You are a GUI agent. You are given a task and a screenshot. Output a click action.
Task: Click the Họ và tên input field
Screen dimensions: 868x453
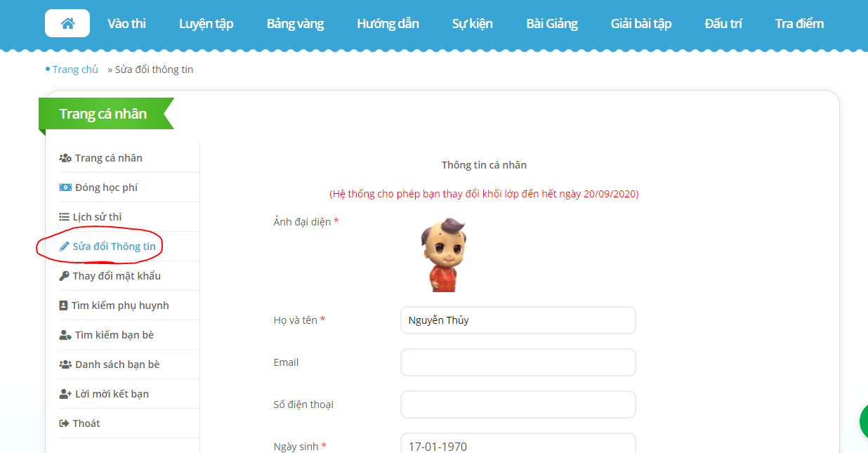[x=518, y=320]
